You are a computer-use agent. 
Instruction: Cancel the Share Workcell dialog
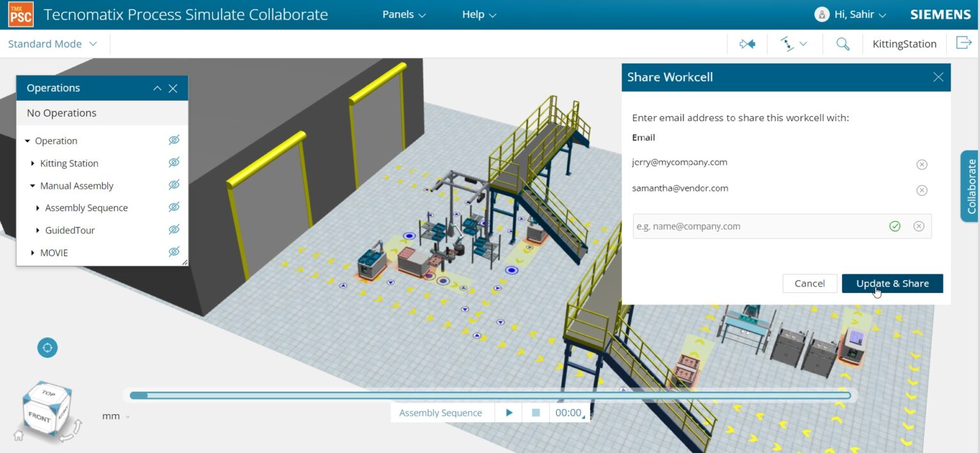[x=810, y=283]
